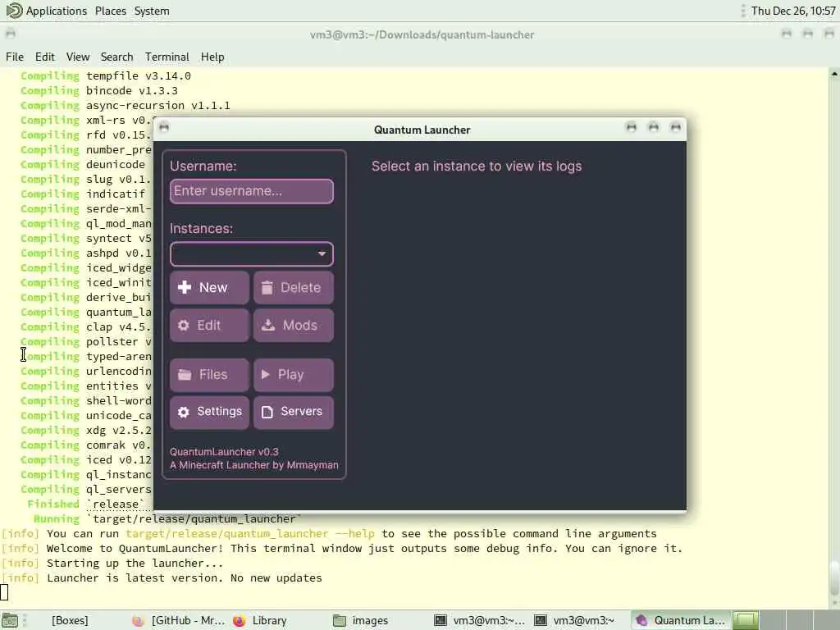Switch to Quantum La... taskbar entry
The height and width of the screenshot is (630, 840).
680,620
